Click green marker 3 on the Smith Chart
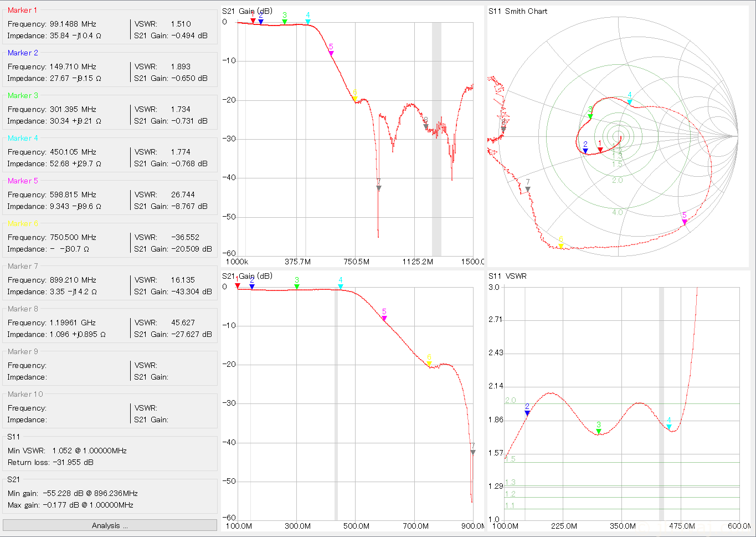 pos(590,116)
